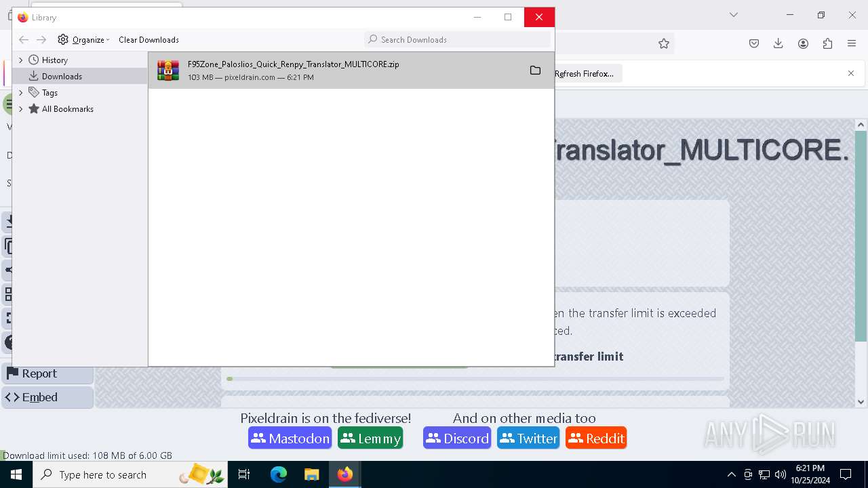Open Pixeldrain Reddit link
The width and height of the screenshot is (868, 488).
(596, 439)
